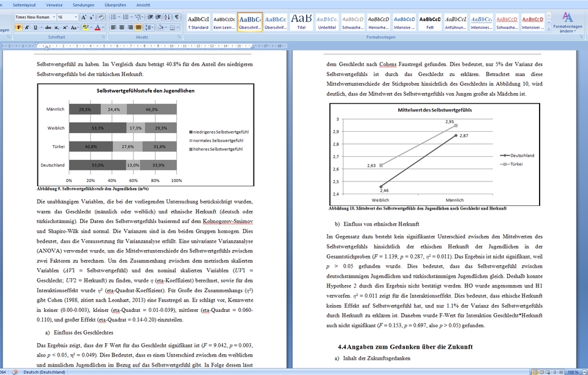Toggle bold (F) formatting
588x375 pixels.
point(19,28)
